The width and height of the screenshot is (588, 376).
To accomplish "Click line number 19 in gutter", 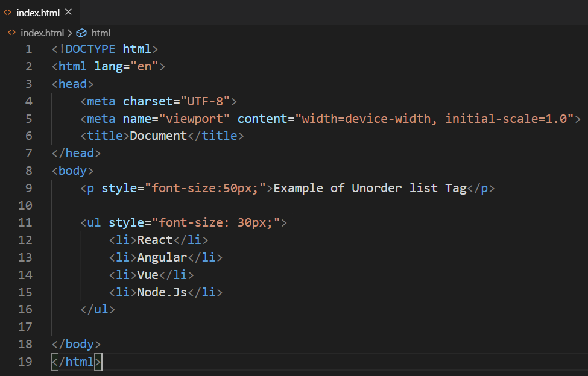I will pyautogui.click(x=25, y=362).
